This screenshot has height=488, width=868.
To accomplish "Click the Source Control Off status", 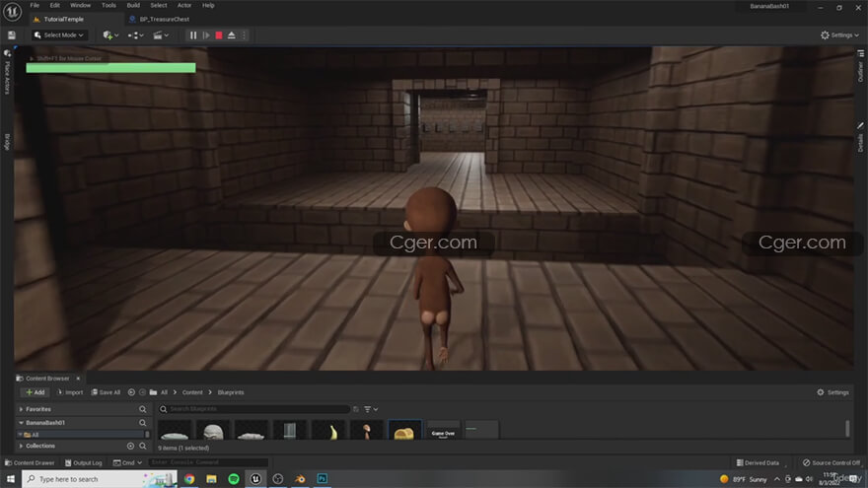I will point(830,462).
